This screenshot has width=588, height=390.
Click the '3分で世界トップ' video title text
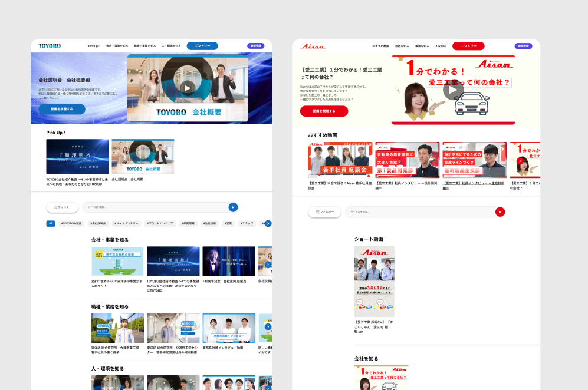point(117,283)
